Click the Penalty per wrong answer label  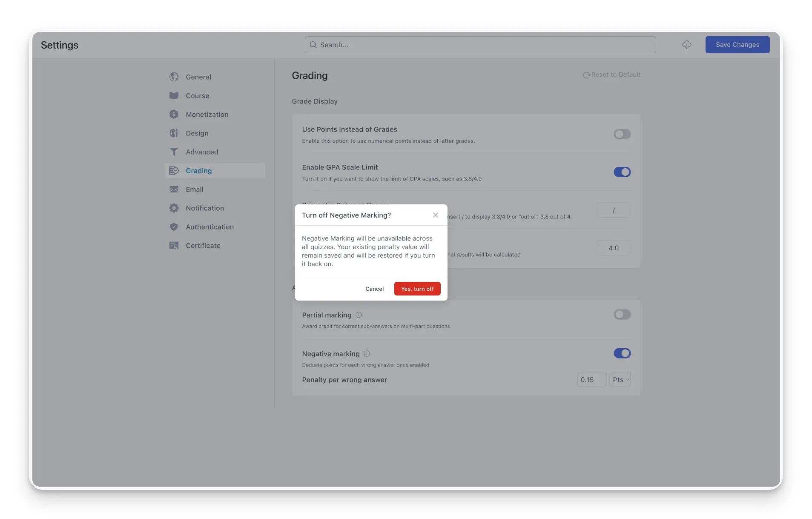pyautogui.click(x=344, y=380)
